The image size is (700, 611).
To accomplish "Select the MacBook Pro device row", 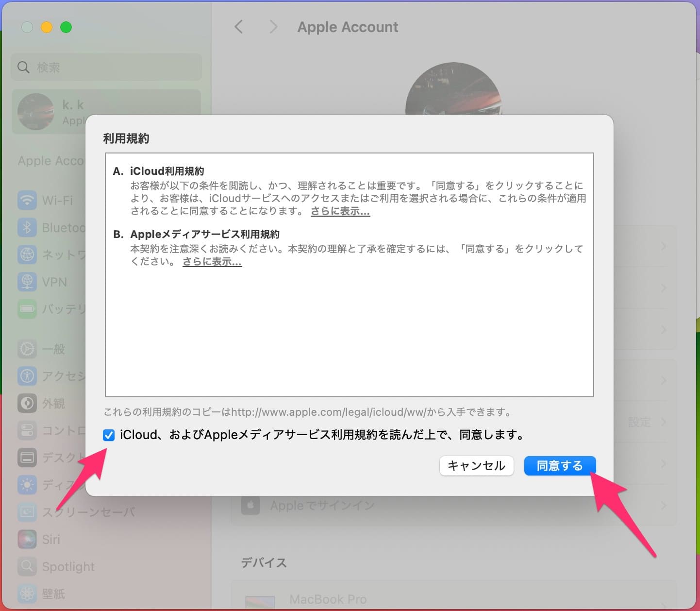I will (x=454, y=596).
